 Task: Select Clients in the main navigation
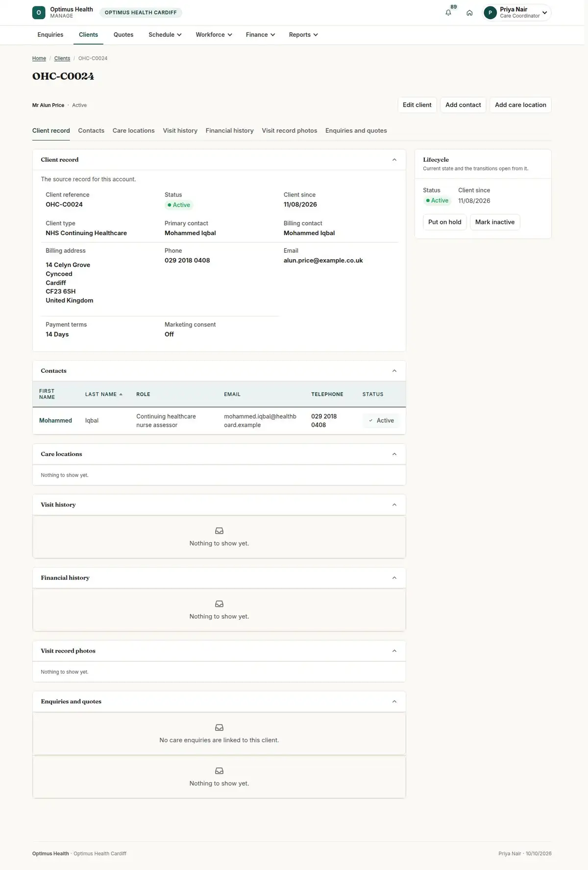pyautogui.click(x=88, y=35)
